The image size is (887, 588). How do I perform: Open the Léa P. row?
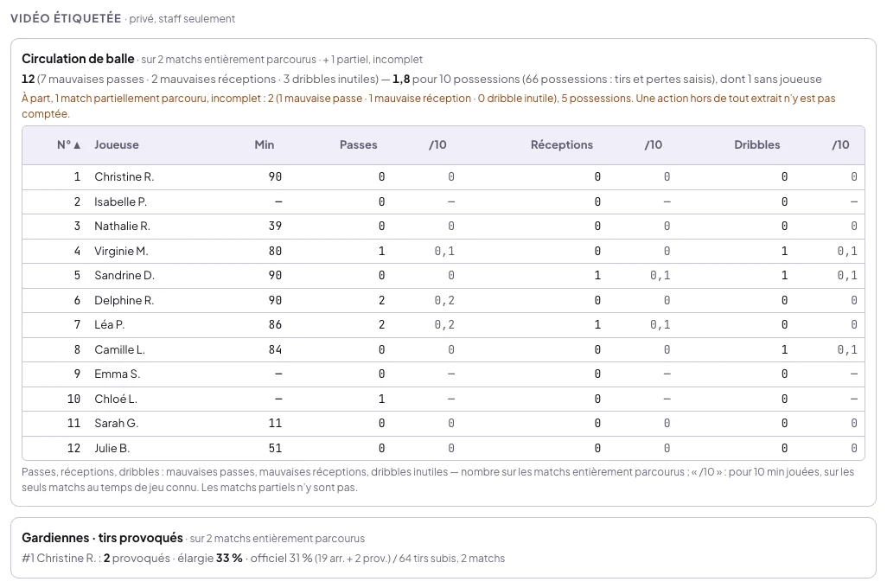tap(443, 325)
